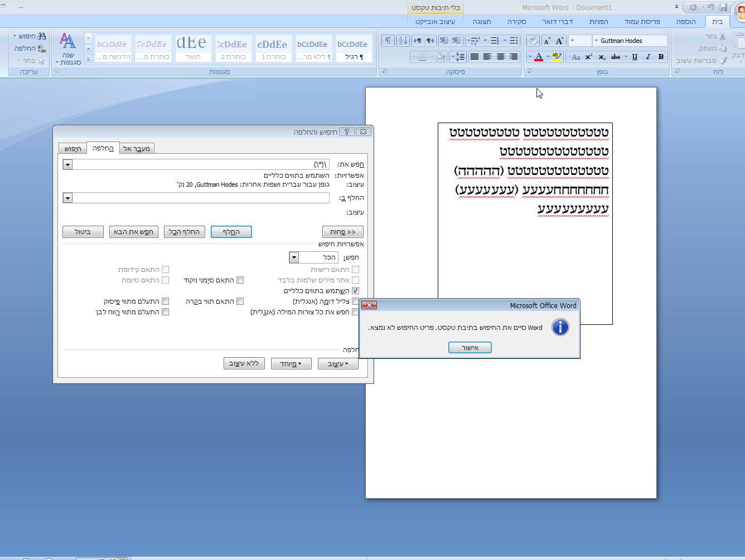The image size is (745, 560).
Task: Click the Bullets list icon
Action: pos(514,41)
